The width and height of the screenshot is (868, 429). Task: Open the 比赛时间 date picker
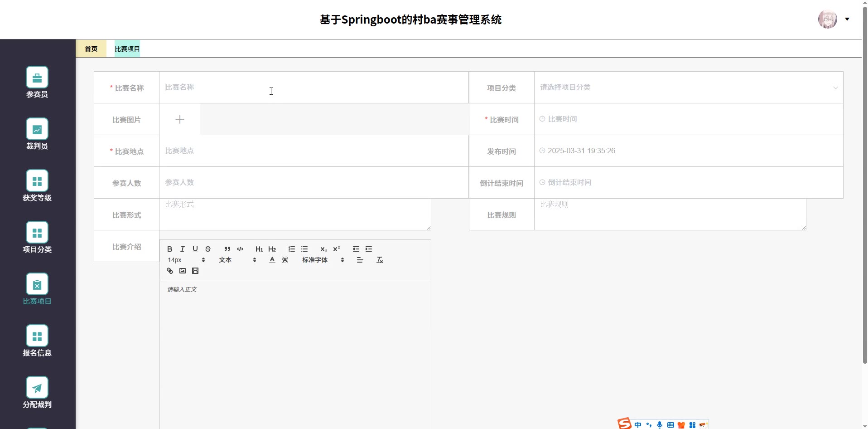click(x=689, y=119)
